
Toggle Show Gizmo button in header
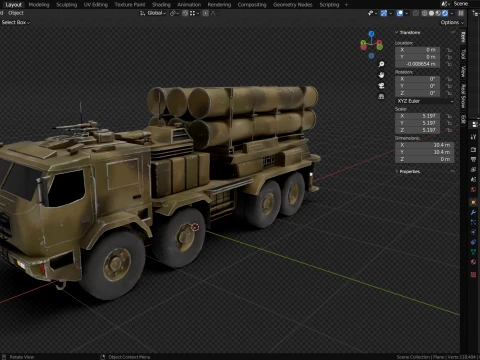pos(384,13)
